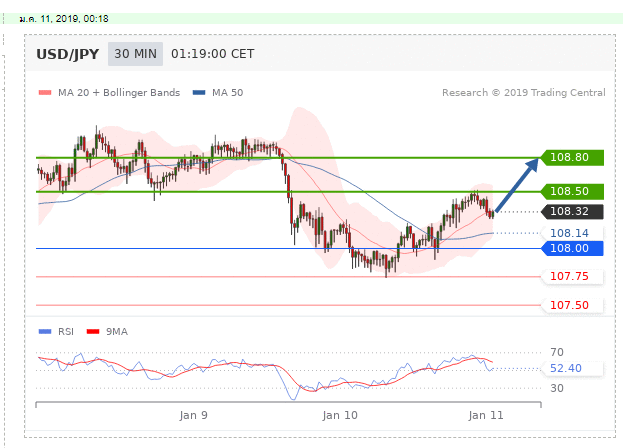Click the RSI 30 level label
This screenshot has width=623, height=448.
(557, 388)
